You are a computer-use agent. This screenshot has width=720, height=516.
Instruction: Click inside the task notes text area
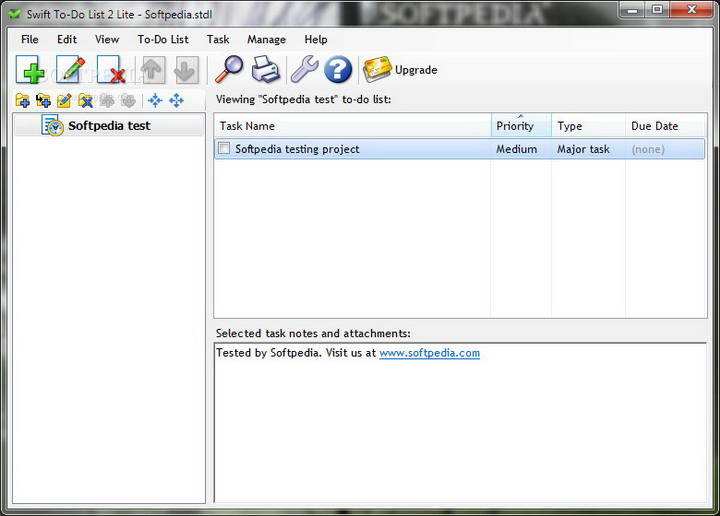coord(460,422)
